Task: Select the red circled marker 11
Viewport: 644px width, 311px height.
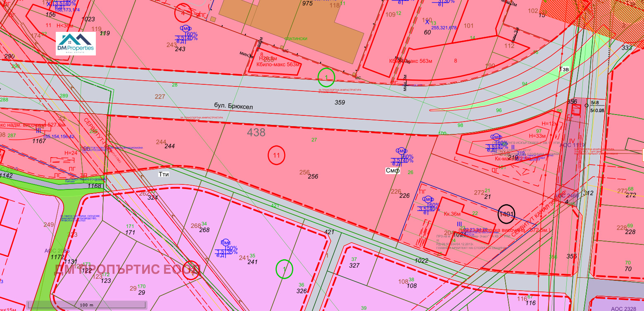Action: [276, 155]
